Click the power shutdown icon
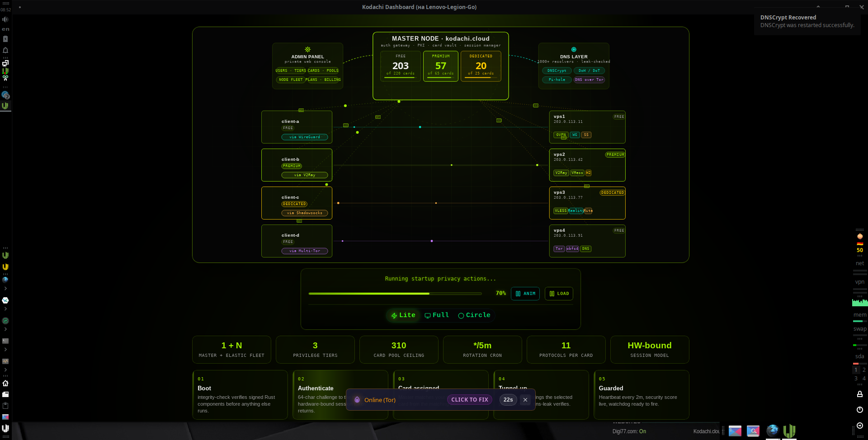Image resolution: width=868 pixels, height=440 pixels. coord(860,410)
